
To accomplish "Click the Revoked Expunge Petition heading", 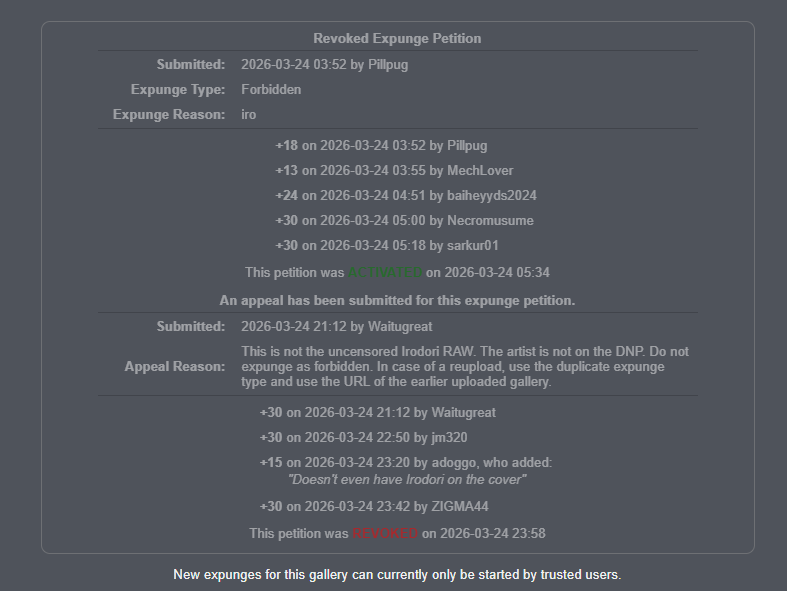I will pos(397,39).
